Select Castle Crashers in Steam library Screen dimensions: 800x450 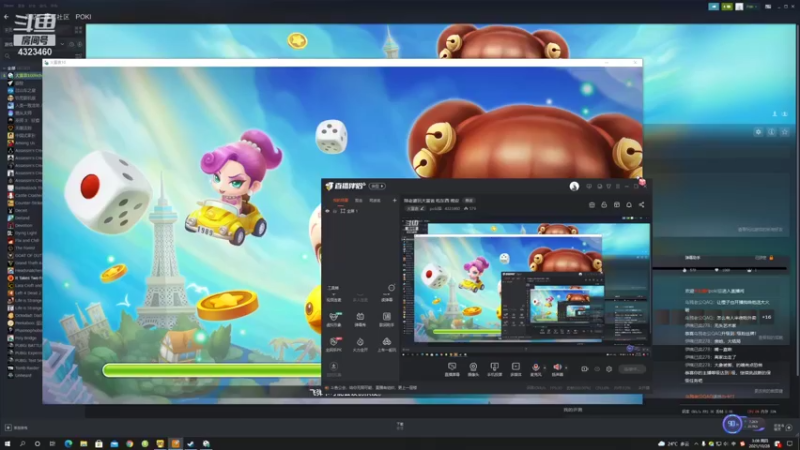click(x=24, y=195)
